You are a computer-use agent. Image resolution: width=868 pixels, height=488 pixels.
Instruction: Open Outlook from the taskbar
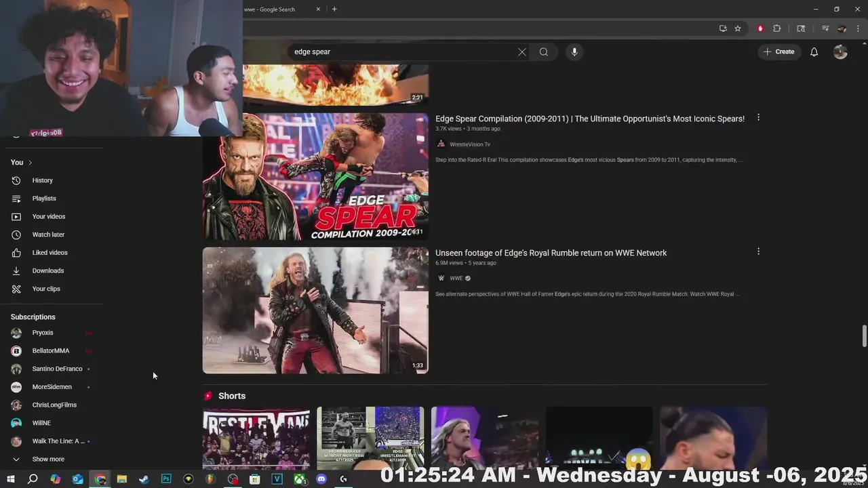point(78,479)
